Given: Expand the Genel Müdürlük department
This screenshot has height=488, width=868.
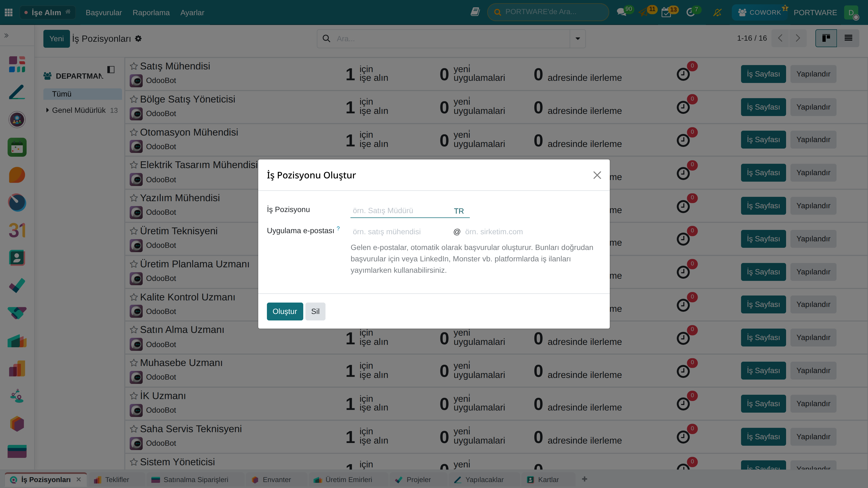Looking at the screenshot, I should coord(47,110).
